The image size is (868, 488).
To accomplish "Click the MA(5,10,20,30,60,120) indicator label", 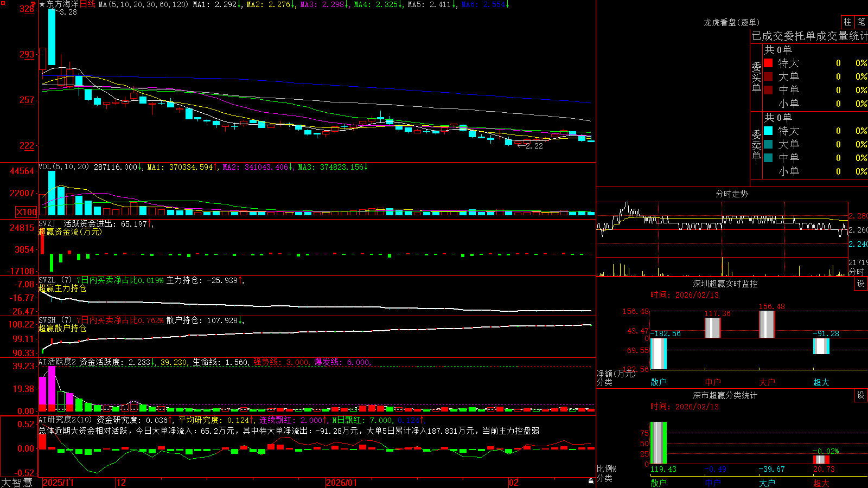I will [x=143, y=4].
